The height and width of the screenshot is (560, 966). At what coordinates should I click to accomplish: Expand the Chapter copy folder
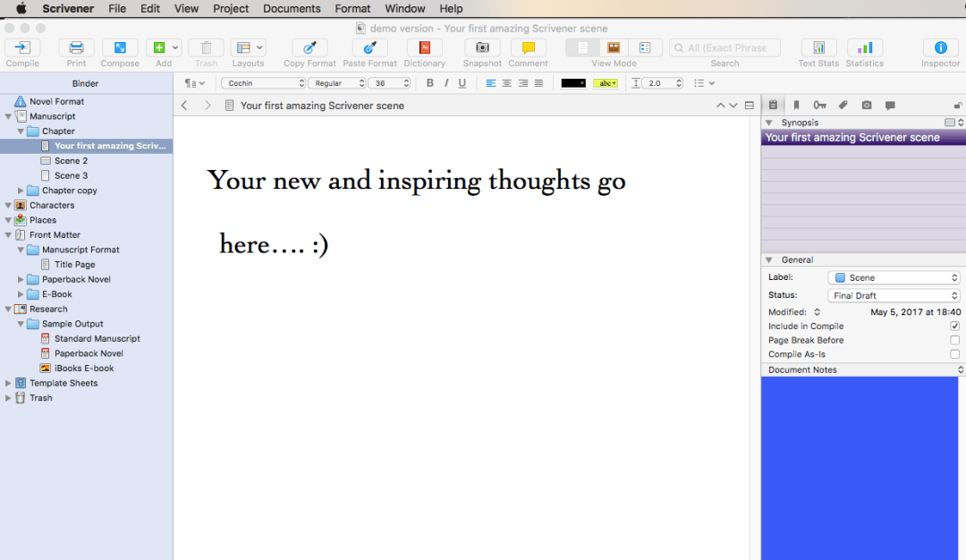pos(21,191)
